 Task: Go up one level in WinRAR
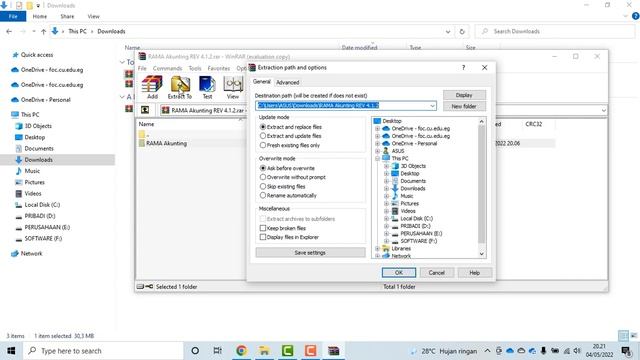[145, 110]
